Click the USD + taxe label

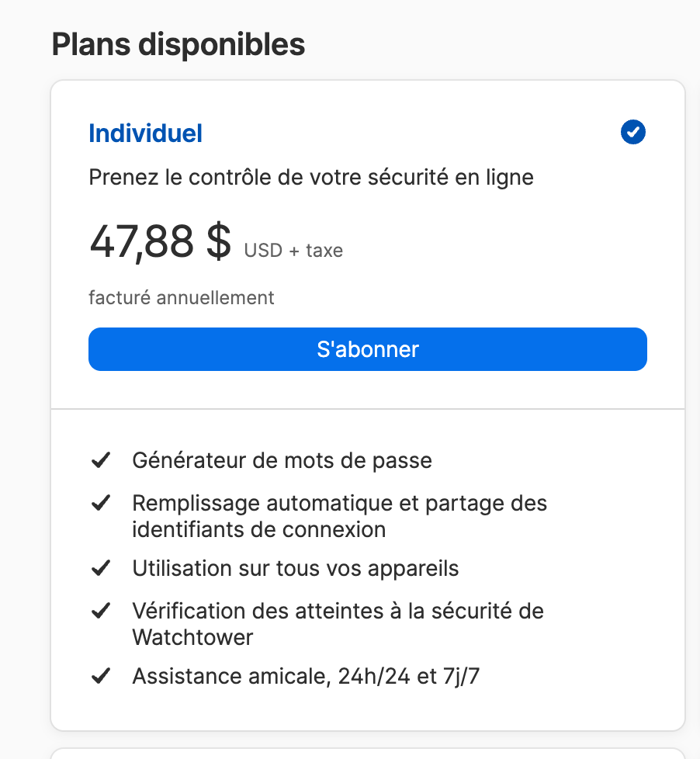[x=293, y=251]
